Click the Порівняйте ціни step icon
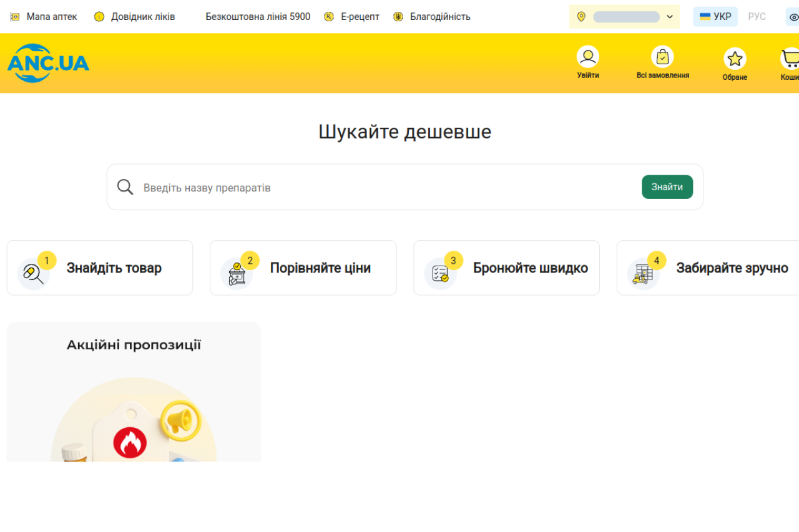Screen dimensions: 799x532 click(x=237, y=273)
